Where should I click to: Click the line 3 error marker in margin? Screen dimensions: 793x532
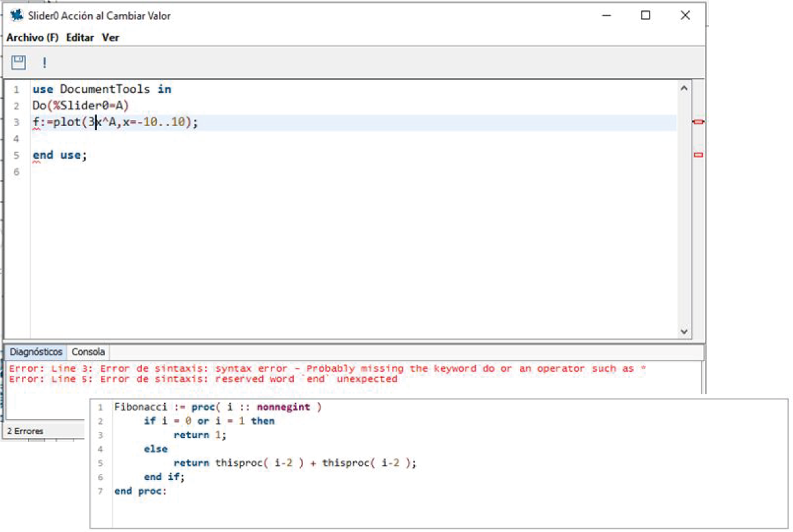click(x=698, y=122)
